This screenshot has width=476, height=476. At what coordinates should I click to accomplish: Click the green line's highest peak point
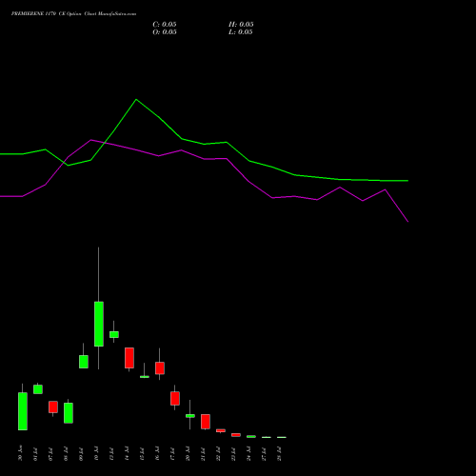click(136, 99)
